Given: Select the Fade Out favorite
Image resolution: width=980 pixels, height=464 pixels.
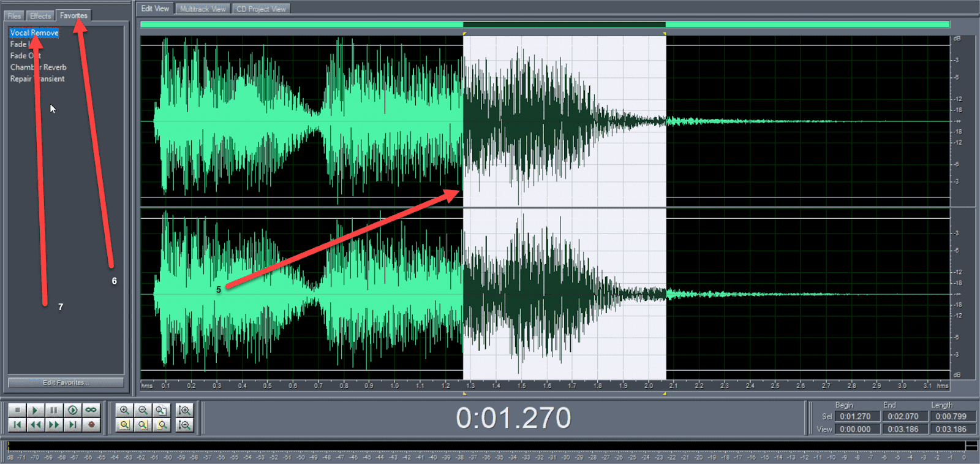Looking at the screenshot, I should tap(25, 56).
